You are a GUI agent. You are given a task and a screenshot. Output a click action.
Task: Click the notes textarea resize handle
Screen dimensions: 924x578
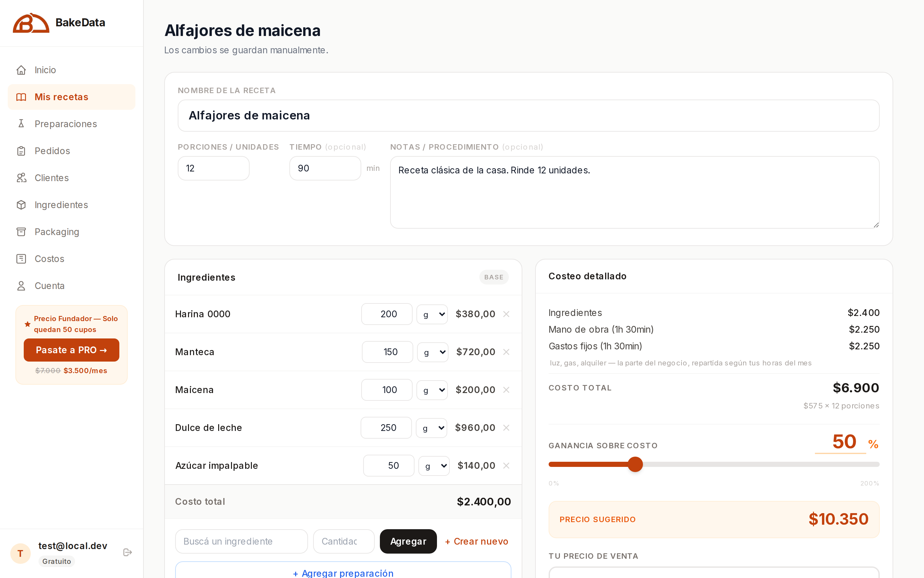(876, 225)
